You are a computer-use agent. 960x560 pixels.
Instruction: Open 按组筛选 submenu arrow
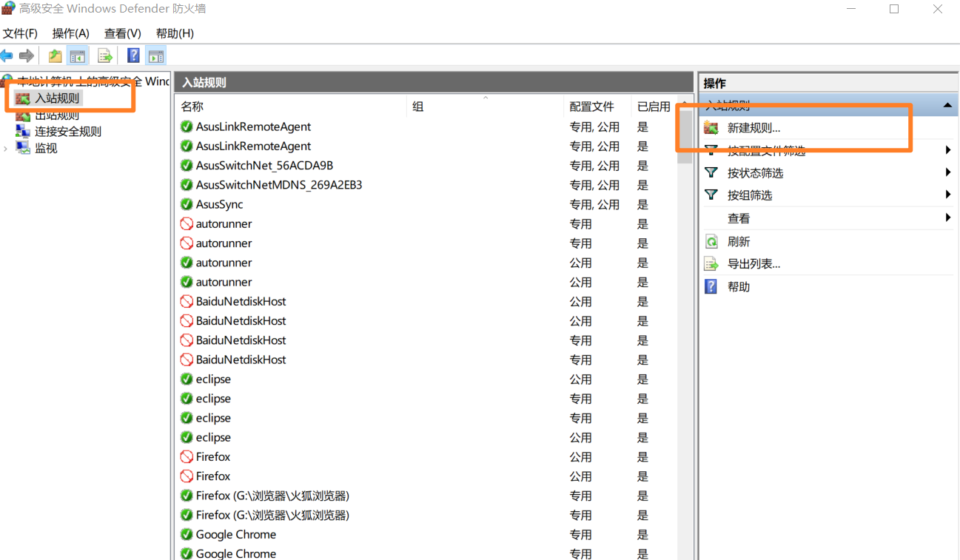[948, 195]
